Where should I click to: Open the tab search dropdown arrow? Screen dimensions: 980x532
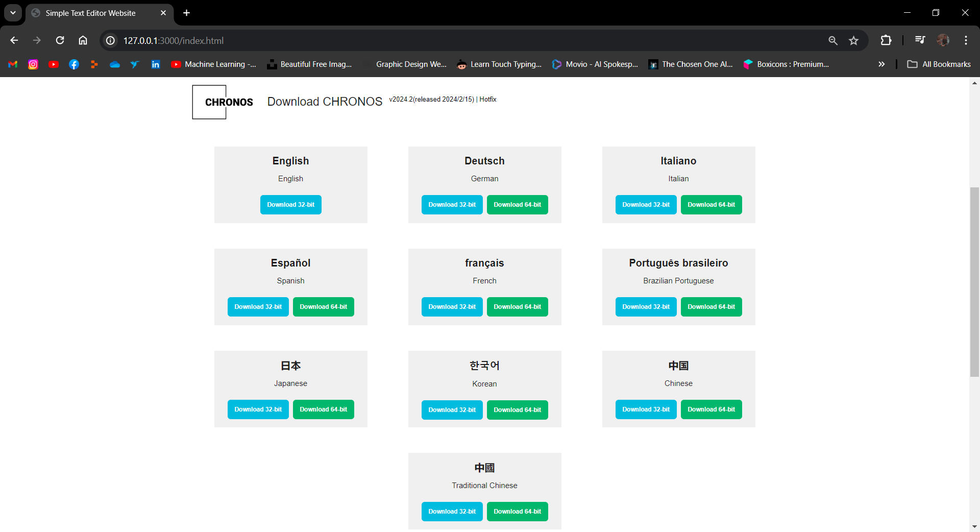(x=13, y=13)
